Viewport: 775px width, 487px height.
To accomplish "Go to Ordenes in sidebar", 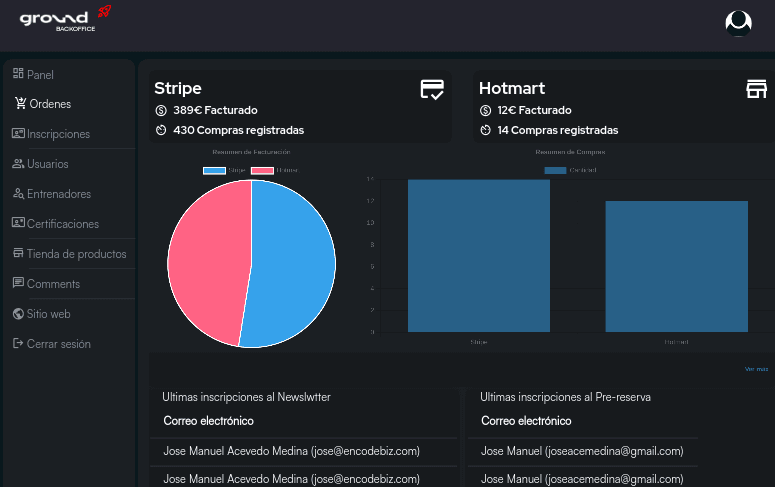I will [50, 104].
